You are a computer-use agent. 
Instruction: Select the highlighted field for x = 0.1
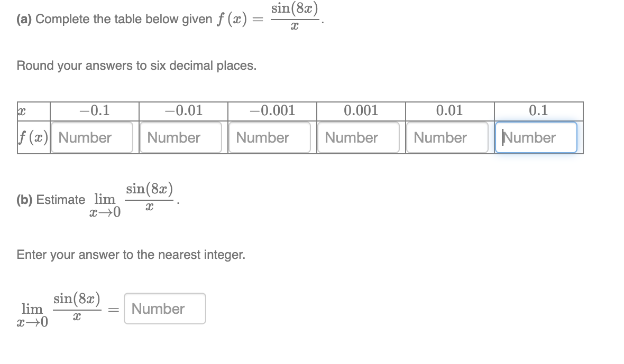coord(536,137)
